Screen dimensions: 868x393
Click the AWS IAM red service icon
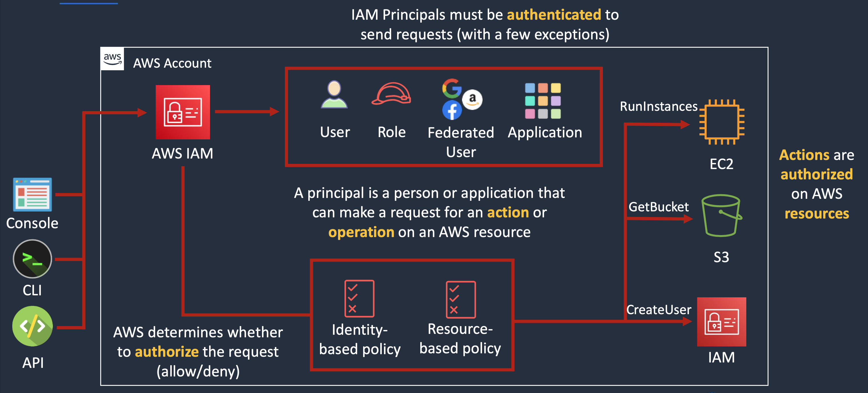point(183,112)
